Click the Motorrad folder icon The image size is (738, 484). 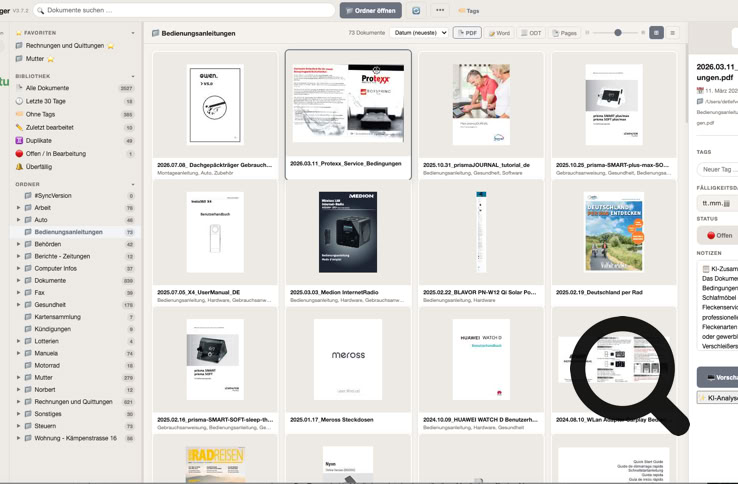click(x=28, y=365)
